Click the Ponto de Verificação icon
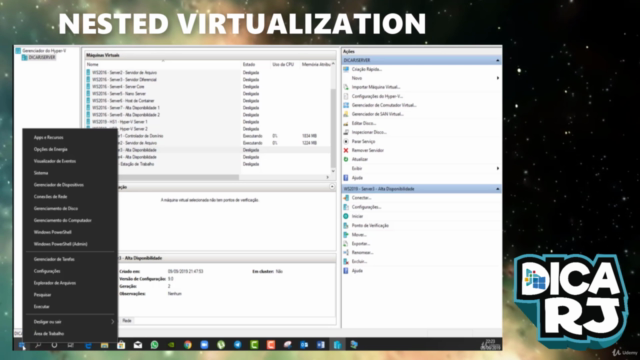This screenshot has height=360, width=640. pyautogui.click(x=346, y=225)
